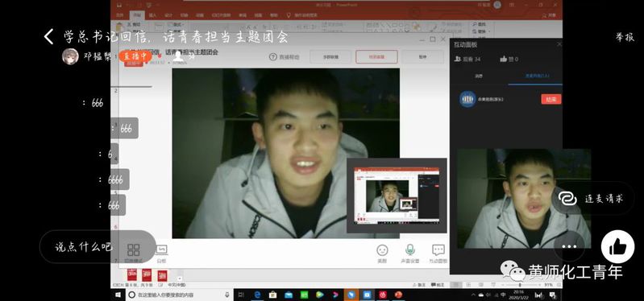Tap the streamer's avatar next to 邓韫黎

click(70, 56)
